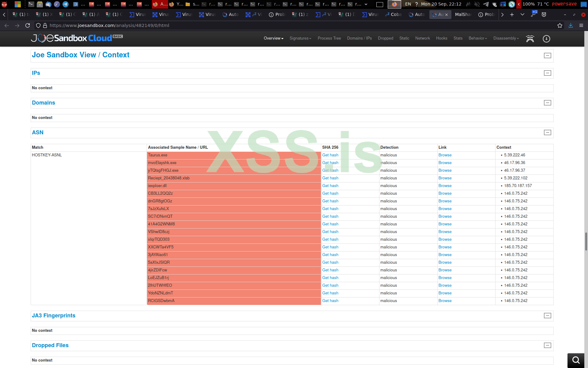The image size is (588, 368).
Task: Go to the Process Tree section
Action: [x=329, y=38]
